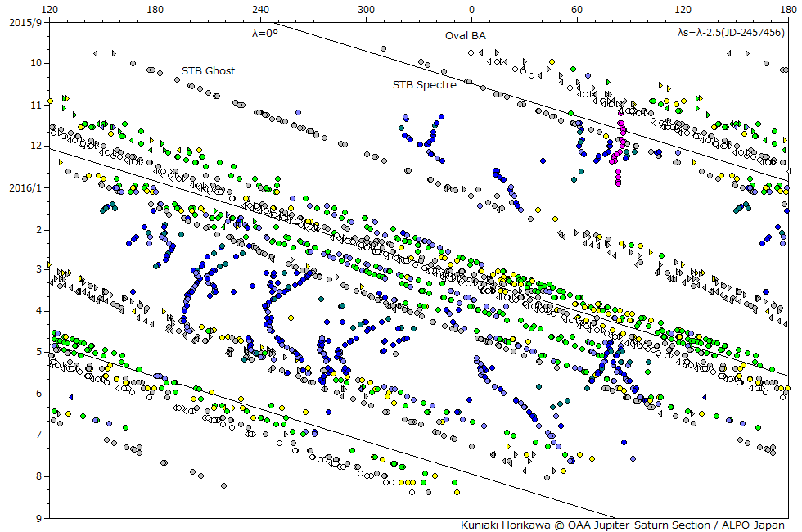The height and width of the screenshot is (532, 802).
Task: Click the month '5' label on the left axis
Action: [x=39, y=352]
